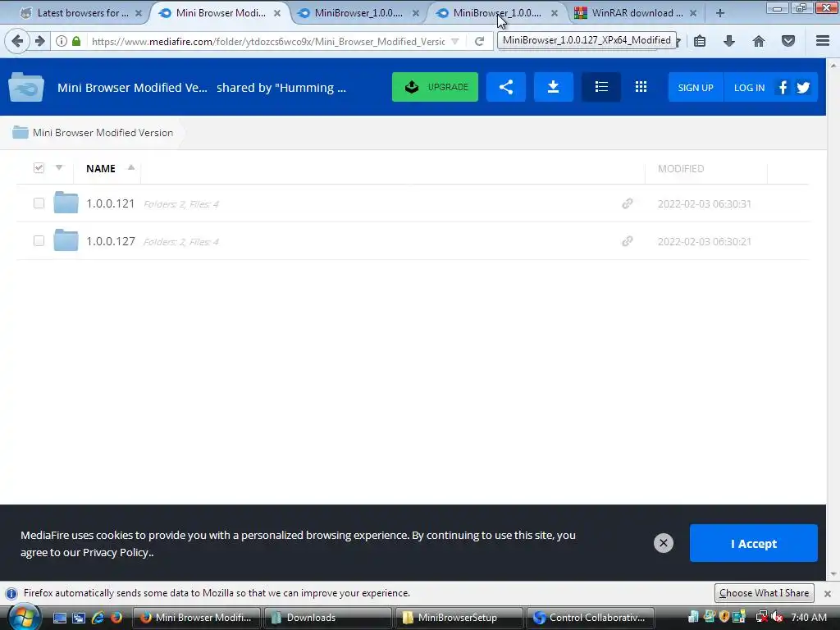This screenshot has width=840, height=630.
Task: Click the MODIFIED column header
Action: point(680,169)
